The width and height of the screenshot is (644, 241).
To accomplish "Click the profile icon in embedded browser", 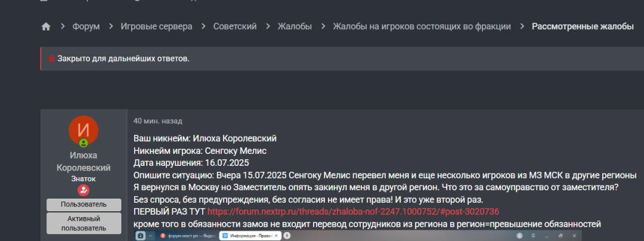I will point(520,236).
